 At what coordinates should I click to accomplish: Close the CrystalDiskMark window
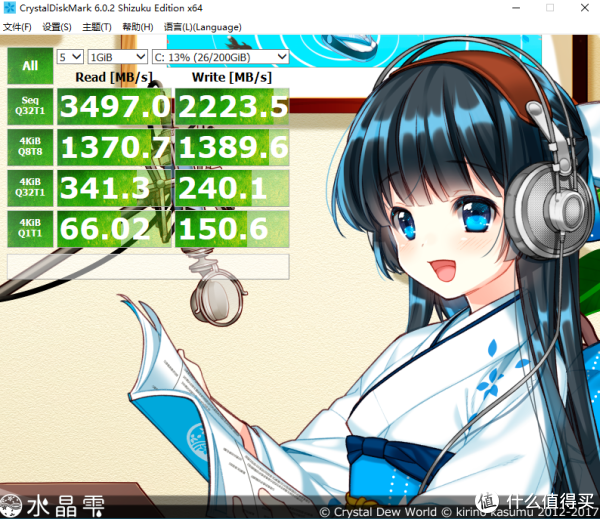(x=585, y=8)
